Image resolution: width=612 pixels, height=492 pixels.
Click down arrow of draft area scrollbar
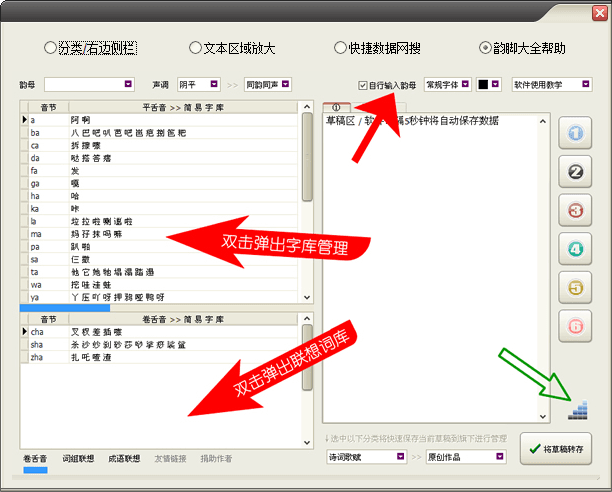(543, 416)
